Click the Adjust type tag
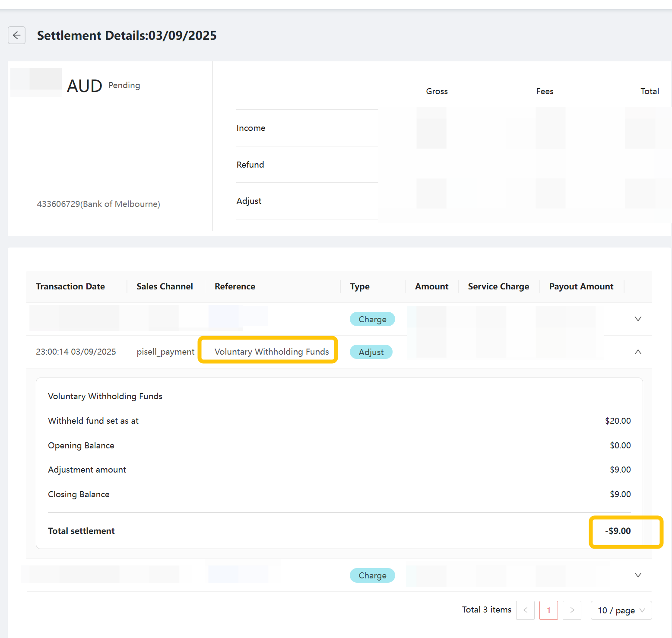The width and height of the screenshot is (672, 638). coord(371,352)
